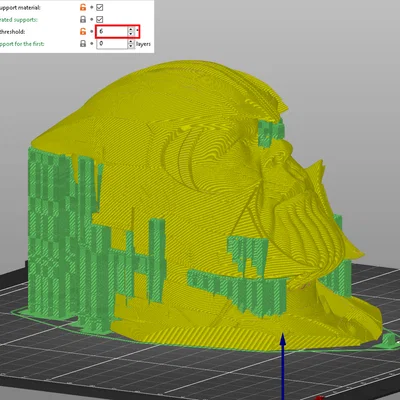This screenshot has width=400, height=400.
Task: Increase overhang threshold with the up arrow
Action: click(x=131, y=29)
